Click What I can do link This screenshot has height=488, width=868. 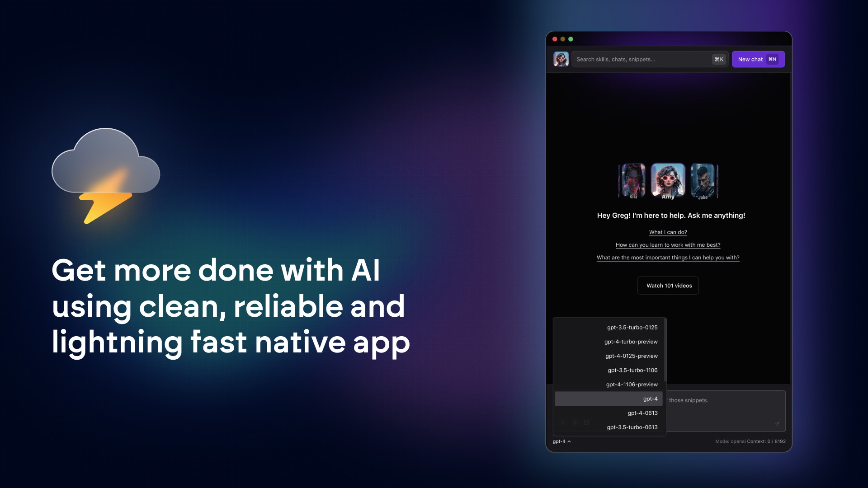[668, 232]
